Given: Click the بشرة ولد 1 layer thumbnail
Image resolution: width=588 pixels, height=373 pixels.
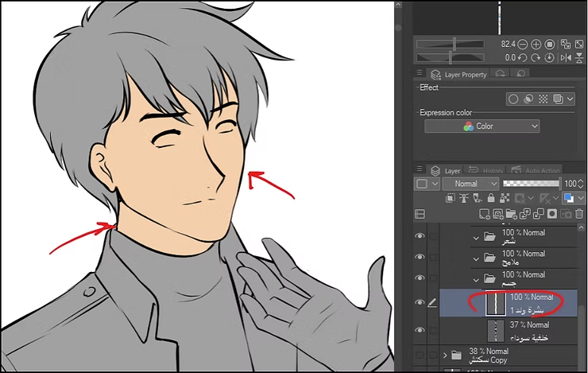Looking at the screenshot, I should (x=495, y=304).
